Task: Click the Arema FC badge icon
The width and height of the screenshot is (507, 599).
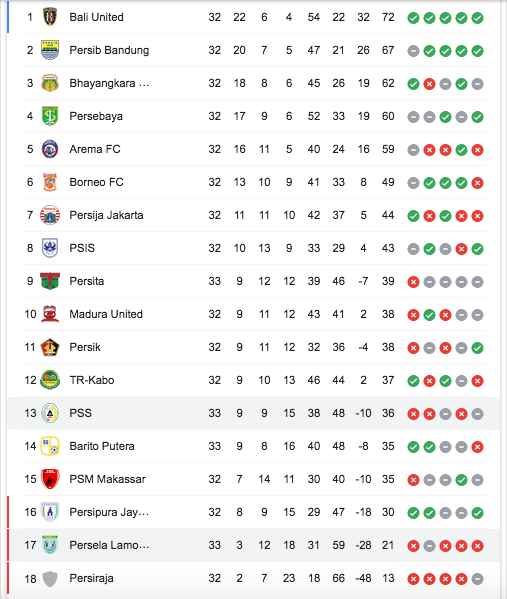Action: click(x=50, y=149)
